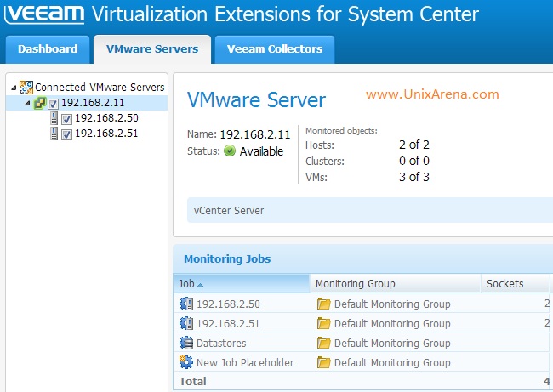Click the Job column sort arrow

pos(200,285)
